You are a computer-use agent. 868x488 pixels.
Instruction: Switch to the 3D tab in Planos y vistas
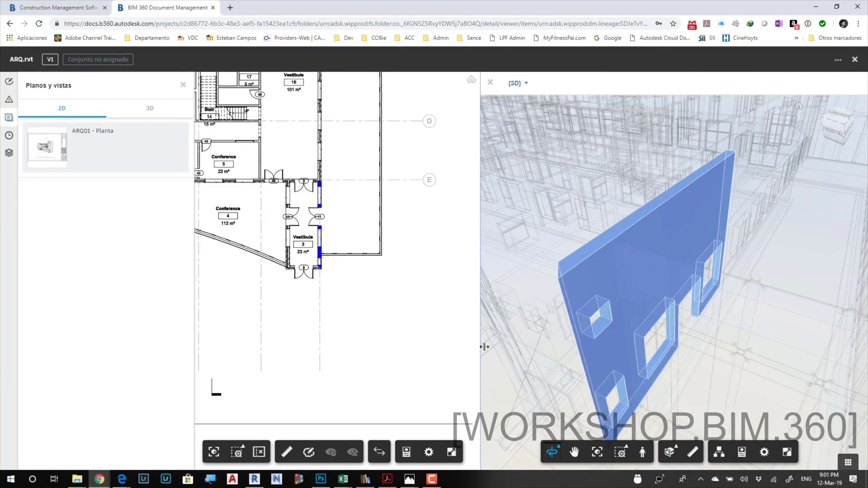point(150,108)
